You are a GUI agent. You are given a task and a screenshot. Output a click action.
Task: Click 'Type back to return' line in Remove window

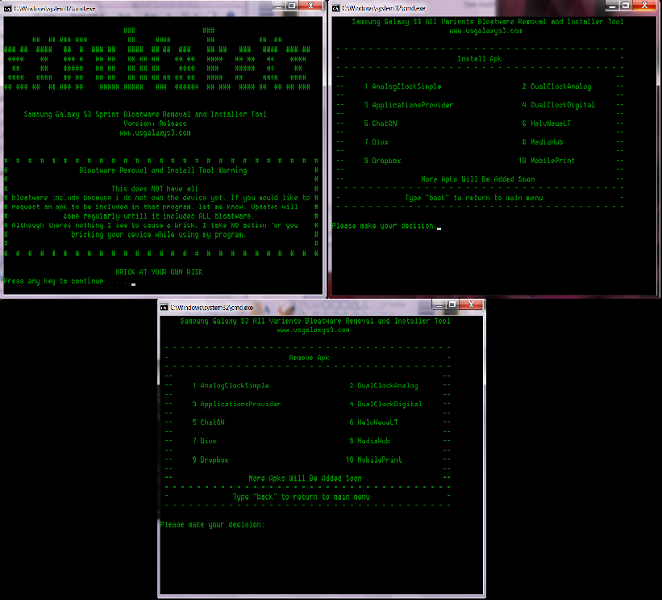(x=301, y=497)
